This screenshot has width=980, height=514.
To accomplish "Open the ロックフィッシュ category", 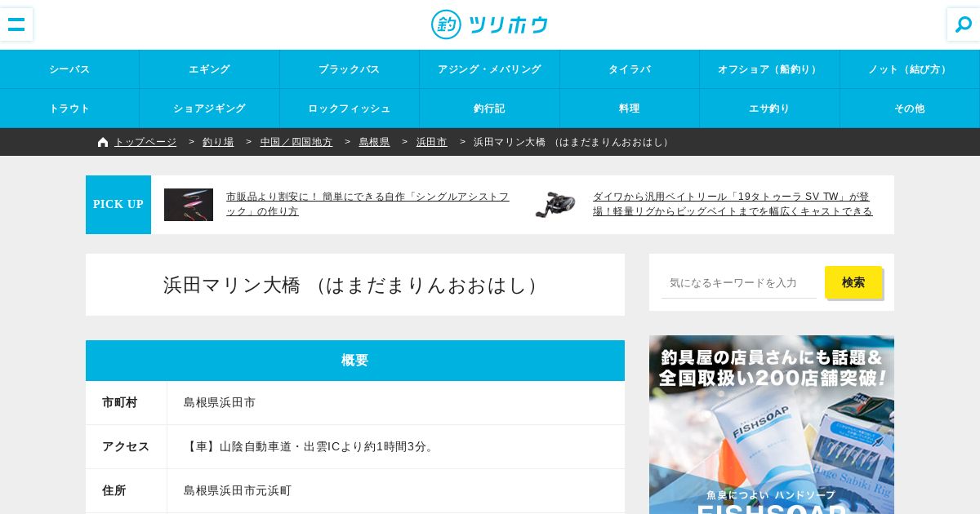I will [350, 109].
